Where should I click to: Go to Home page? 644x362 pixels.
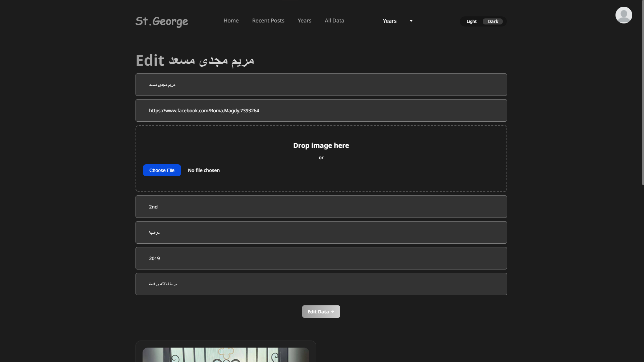pos(231,20)
